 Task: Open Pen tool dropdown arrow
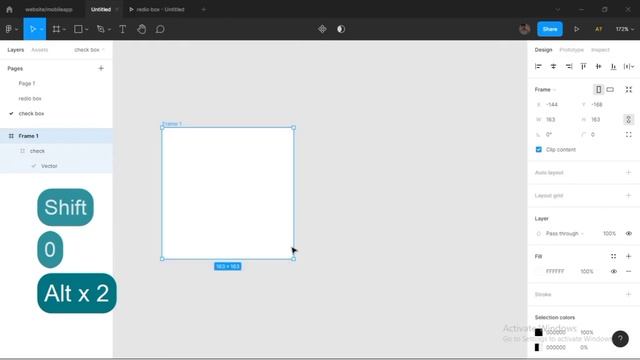point(109,29)
